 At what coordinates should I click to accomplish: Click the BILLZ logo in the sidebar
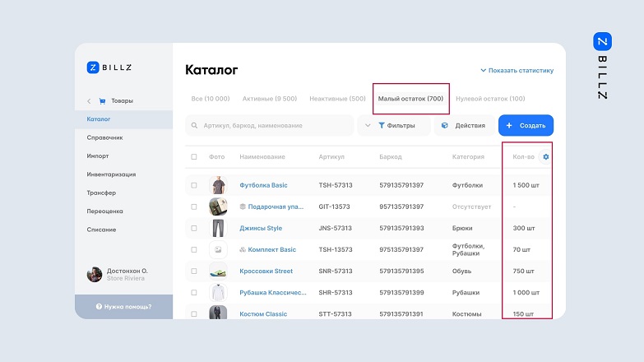[x=109, y=67]
